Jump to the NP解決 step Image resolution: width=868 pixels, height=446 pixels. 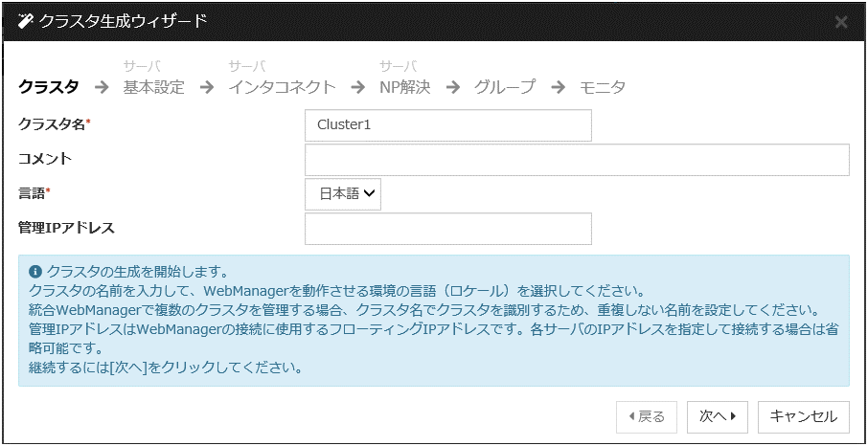(x=404, y=87)
